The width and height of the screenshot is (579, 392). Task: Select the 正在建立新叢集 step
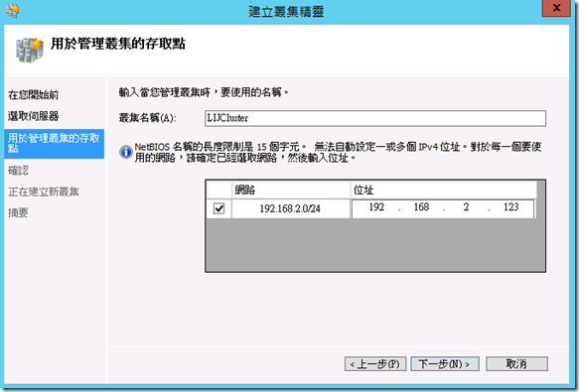[x=44, y=192]
